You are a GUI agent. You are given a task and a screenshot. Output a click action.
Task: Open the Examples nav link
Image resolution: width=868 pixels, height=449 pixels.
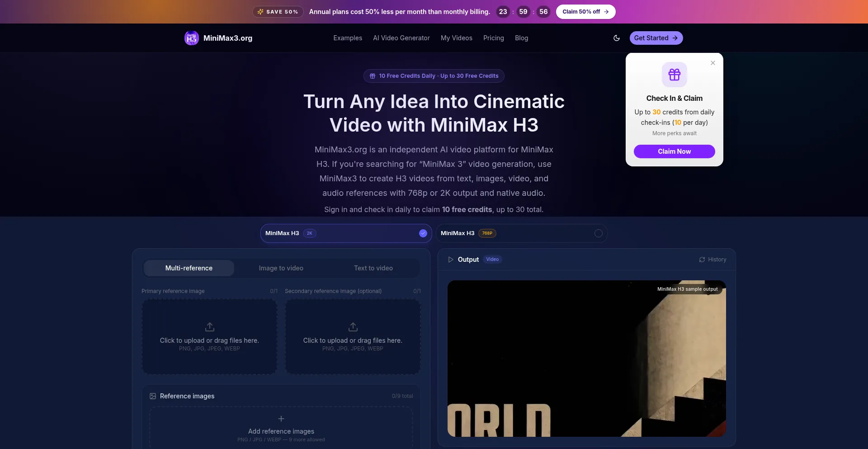pyautogui.click(x=348, y=38)
